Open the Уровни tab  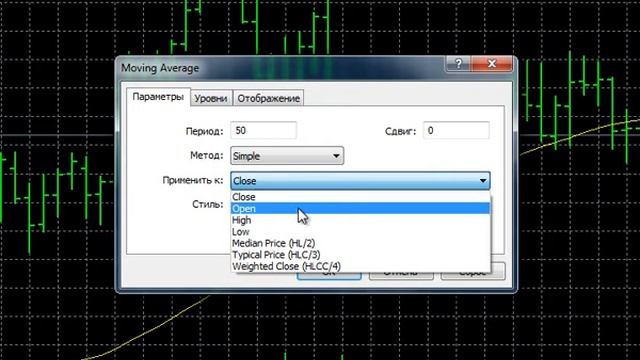tap(211, 98)
